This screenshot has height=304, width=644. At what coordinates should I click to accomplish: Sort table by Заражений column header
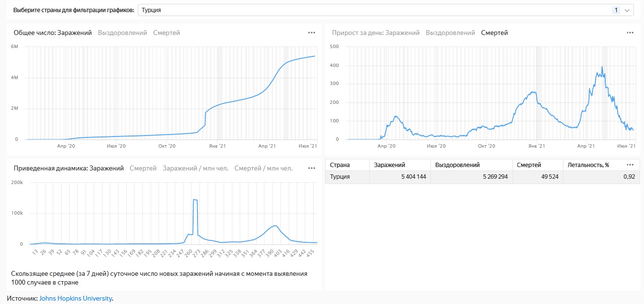click(390, 165)
